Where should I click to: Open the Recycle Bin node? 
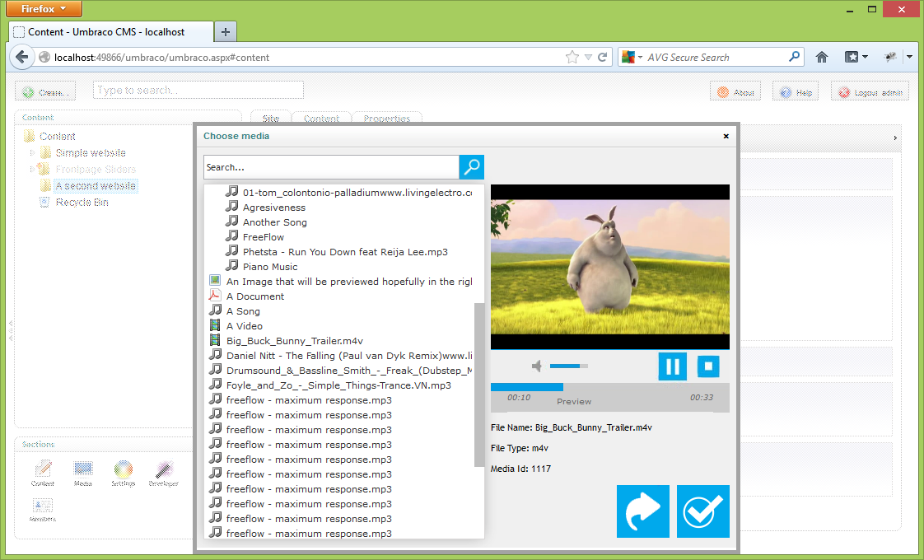(82, 203)
